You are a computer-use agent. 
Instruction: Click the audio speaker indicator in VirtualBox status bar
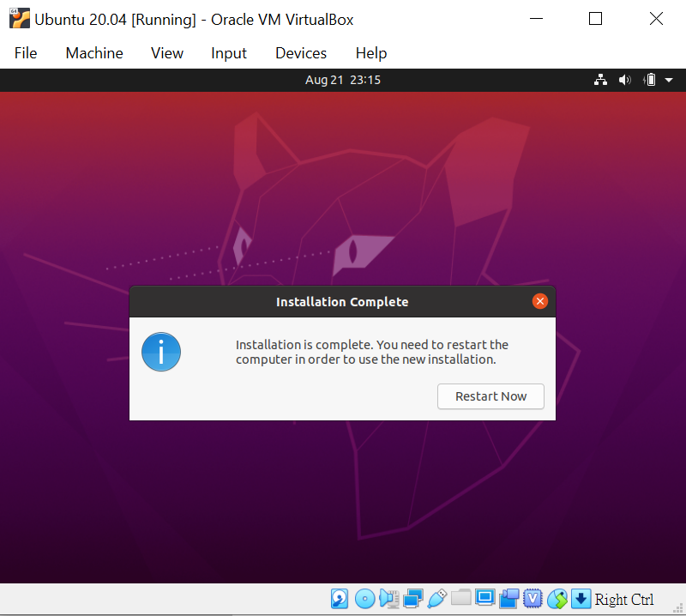pos(388,599)
